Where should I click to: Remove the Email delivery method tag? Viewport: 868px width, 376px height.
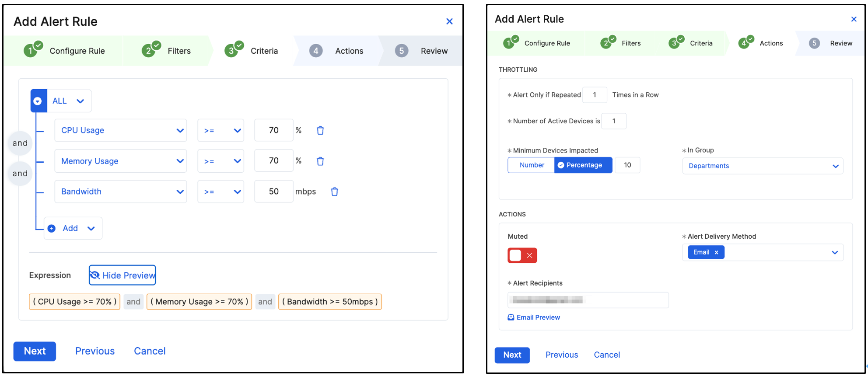(716, 252)
